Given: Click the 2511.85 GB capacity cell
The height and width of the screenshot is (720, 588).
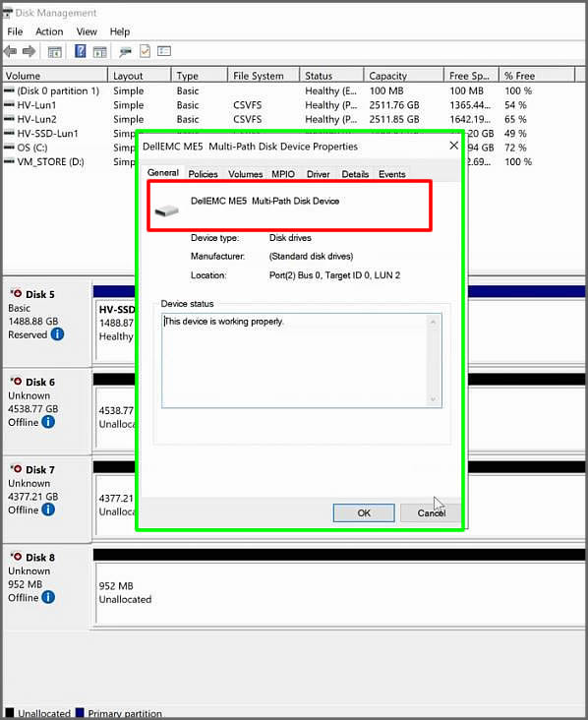Looking at the screenshot, I should coord(394,119).
